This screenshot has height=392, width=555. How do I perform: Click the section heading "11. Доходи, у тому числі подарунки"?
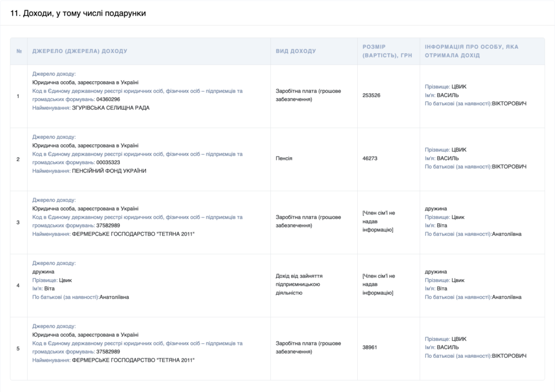tap(78, 13)
